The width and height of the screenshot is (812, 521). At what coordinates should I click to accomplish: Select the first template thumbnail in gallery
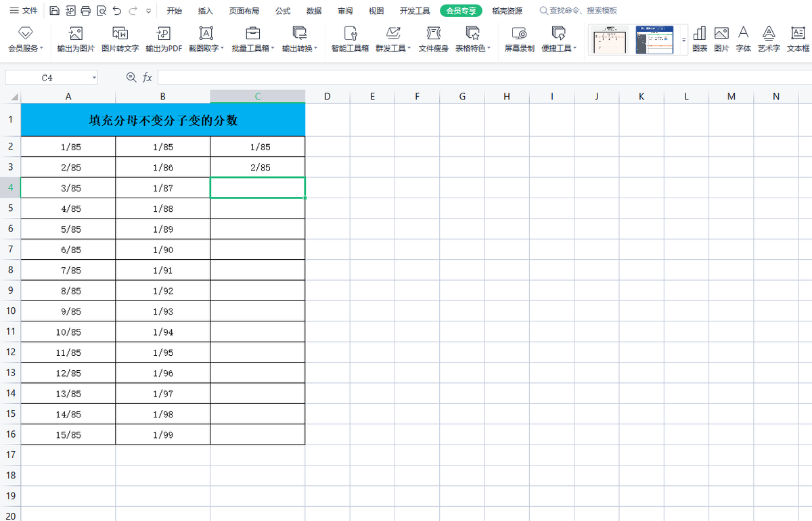pos(610,40)
